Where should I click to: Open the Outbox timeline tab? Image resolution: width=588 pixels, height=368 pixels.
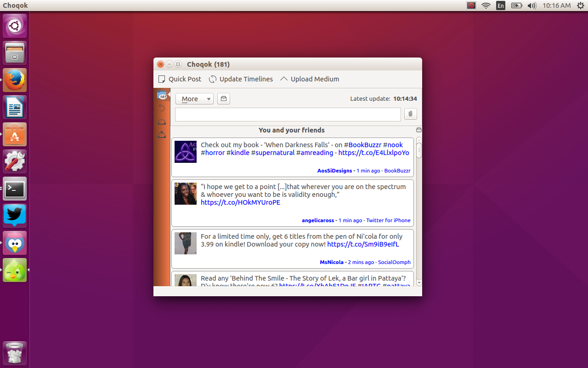click(162, 134)
